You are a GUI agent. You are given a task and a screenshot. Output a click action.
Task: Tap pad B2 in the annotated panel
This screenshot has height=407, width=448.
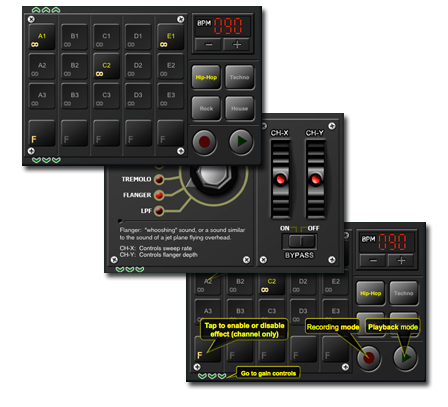click(240, 284)
